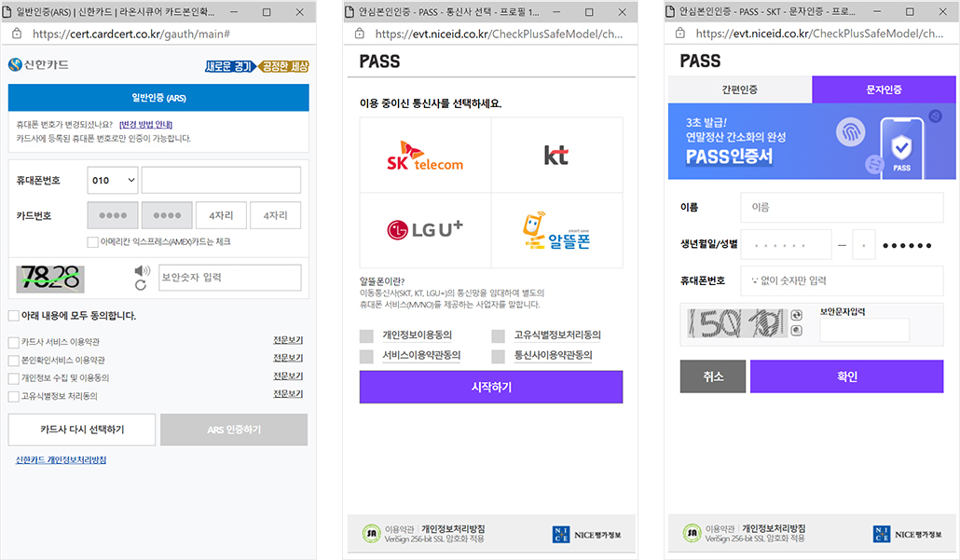Click NICE평가정보 logo in carrier selection window

click(x=586, y=534)
